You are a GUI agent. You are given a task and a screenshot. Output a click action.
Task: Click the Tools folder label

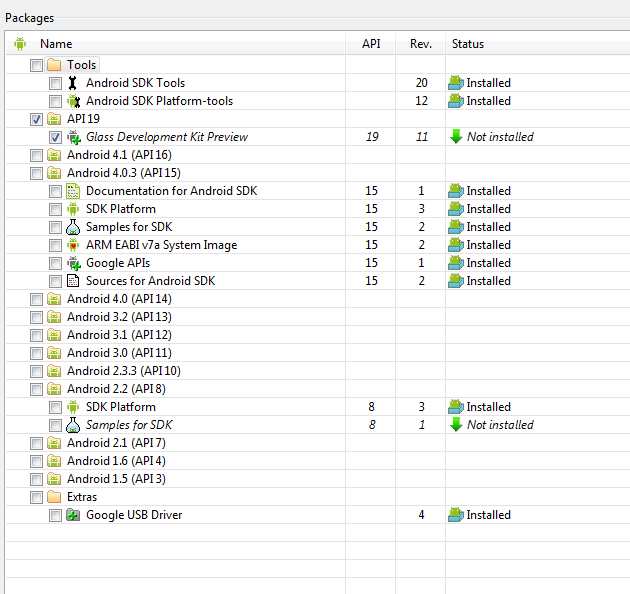[82, 65]
